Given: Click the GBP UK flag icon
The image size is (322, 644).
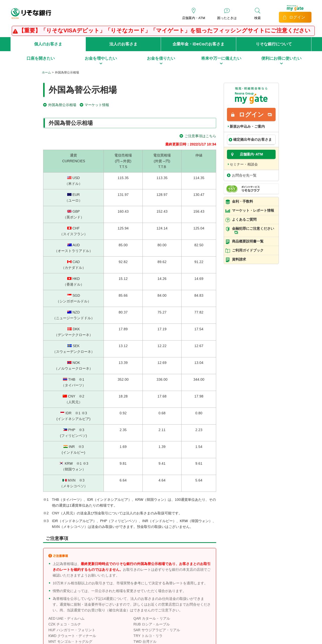Looking at the screenshot, I should (69, 211).
